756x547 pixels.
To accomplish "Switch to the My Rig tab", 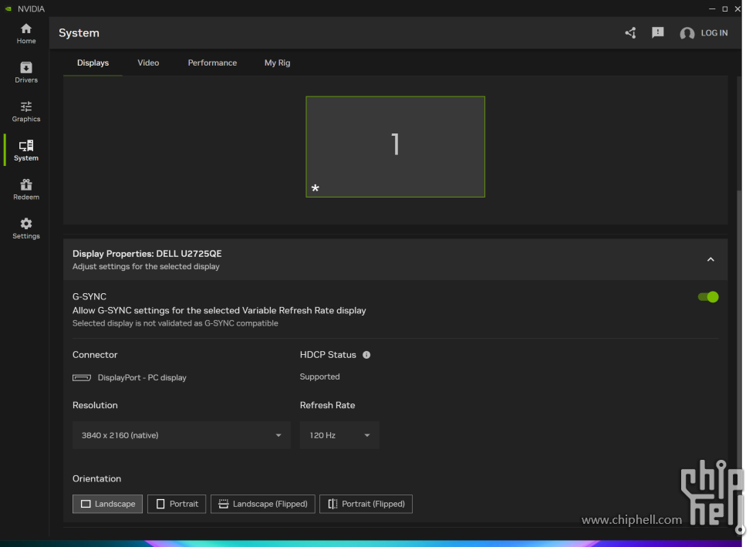I will 277,62.
